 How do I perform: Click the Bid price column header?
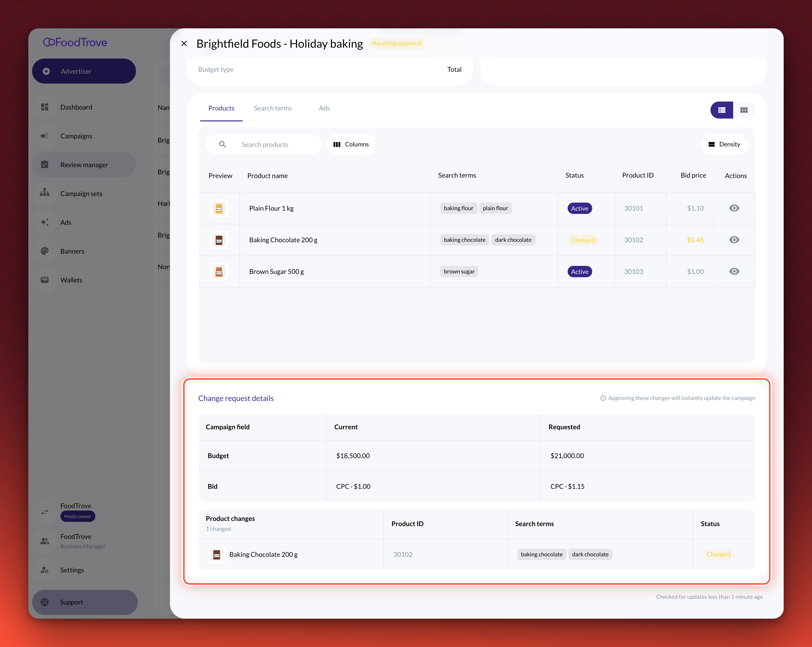coord(693,176)
